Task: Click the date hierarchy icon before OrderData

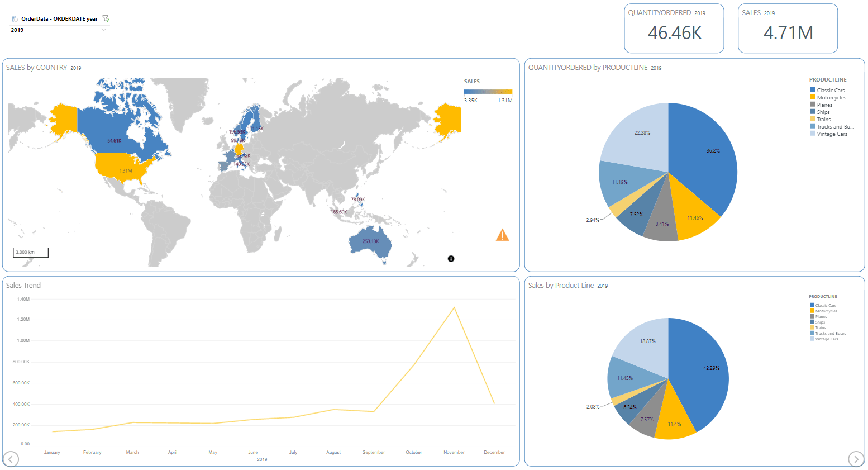Action: coord(15,19)
